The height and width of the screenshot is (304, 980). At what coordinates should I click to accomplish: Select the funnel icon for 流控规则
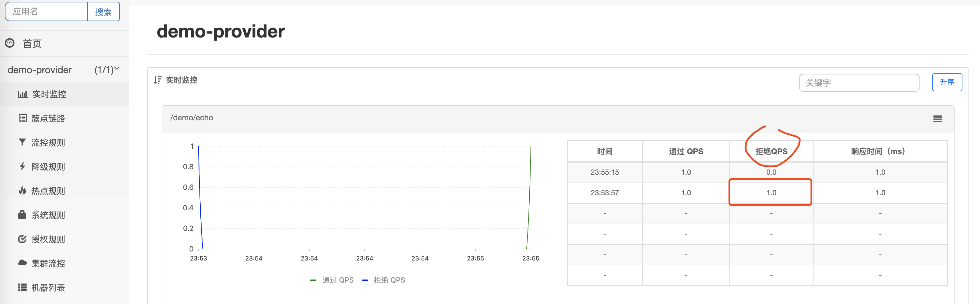coord(22,143)
